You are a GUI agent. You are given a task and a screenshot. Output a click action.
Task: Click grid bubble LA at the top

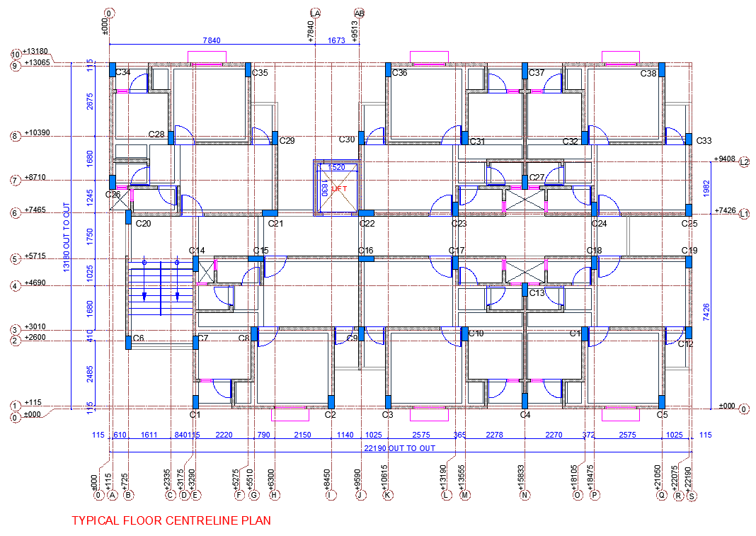pyautogui.click(x=316, y=13)
